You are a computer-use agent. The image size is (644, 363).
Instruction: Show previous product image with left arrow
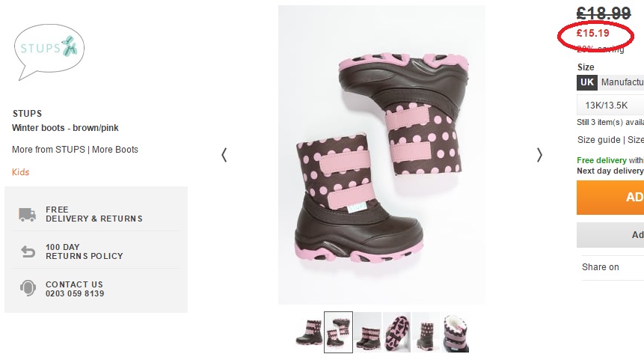click(x=224, y=155)
